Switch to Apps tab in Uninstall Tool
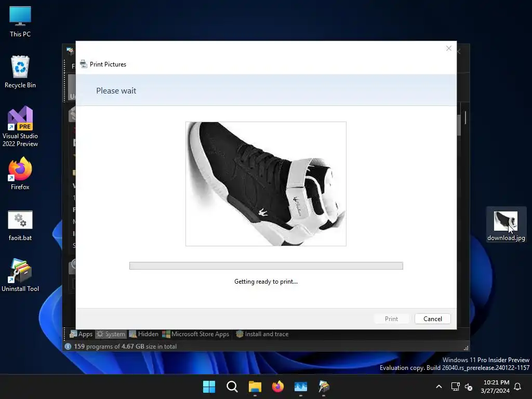This screenshot has height=399, width=532. point(81,334)
